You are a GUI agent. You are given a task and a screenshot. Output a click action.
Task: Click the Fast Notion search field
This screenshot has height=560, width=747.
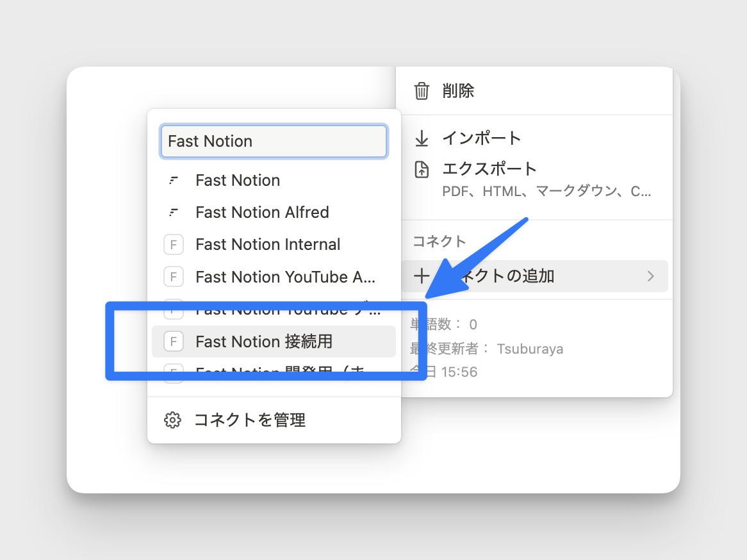(x=274, y=142)
